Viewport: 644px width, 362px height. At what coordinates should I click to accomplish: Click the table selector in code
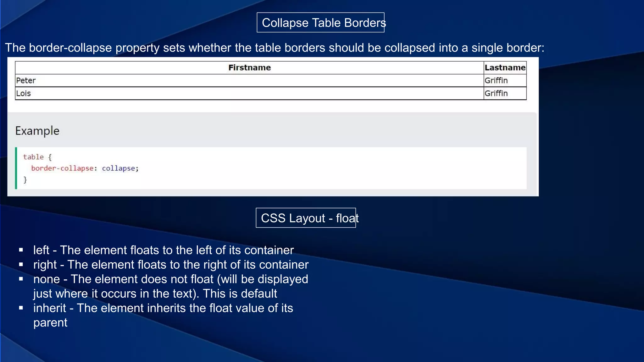[33, 157]
